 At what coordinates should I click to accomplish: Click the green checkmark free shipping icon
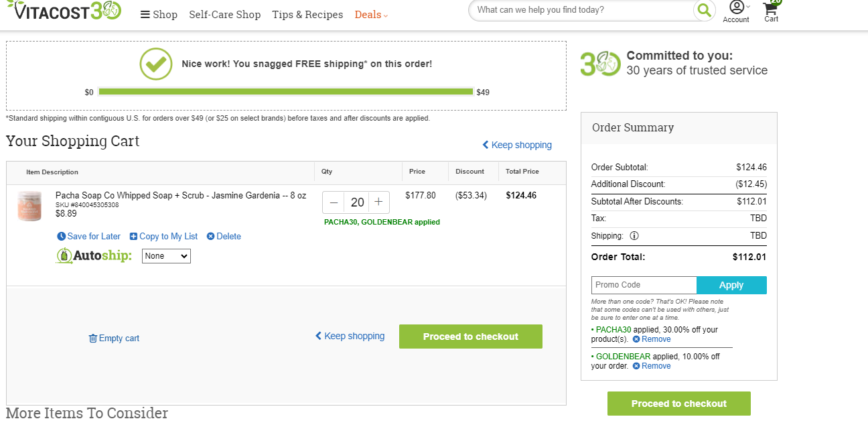pos(156,64)
